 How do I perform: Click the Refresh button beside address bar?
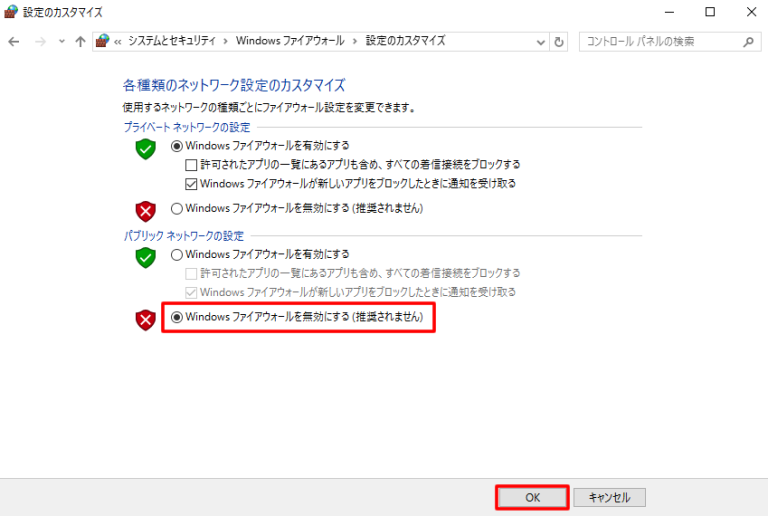point(559,42)
